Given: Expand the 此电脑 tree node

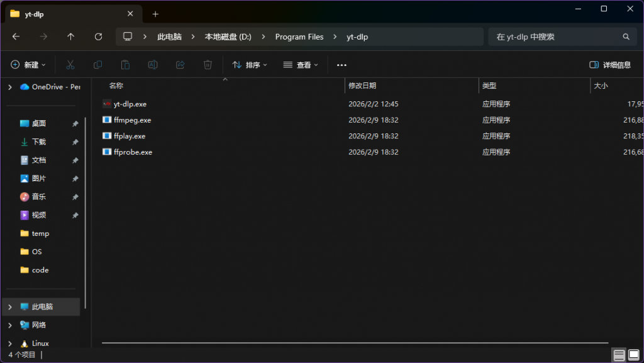Looking at the screenshot, I should tap(9, 307).
